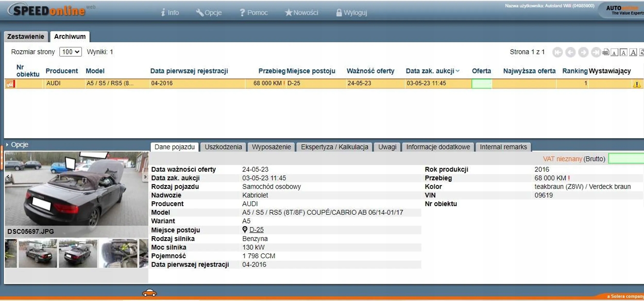This screenshot has height=301, width=644.
Task: Select the engine bay thumbnail photo
Action: point(118,253)
